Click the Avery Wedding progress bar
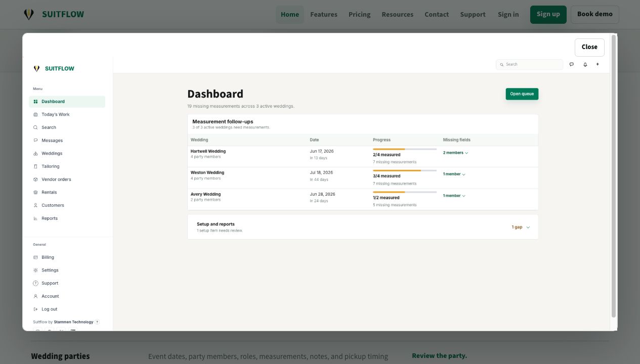Screen dimensions: 640x364 tap(405, 192)
